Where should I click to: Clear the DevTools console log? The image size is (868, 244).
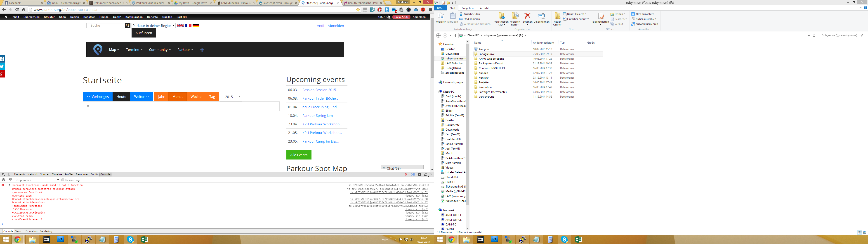(x=3, y=180)
